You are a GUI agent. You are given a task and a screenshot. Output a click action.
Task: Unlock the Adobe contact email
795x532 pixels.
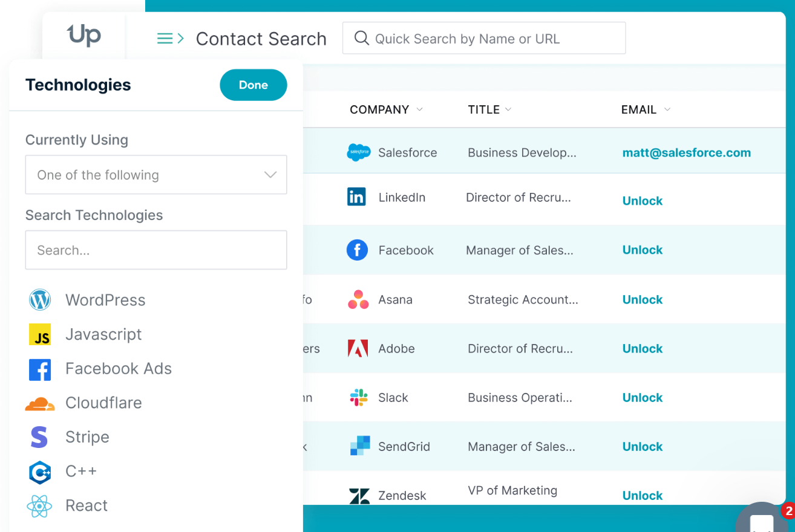(x=643, y=348)
